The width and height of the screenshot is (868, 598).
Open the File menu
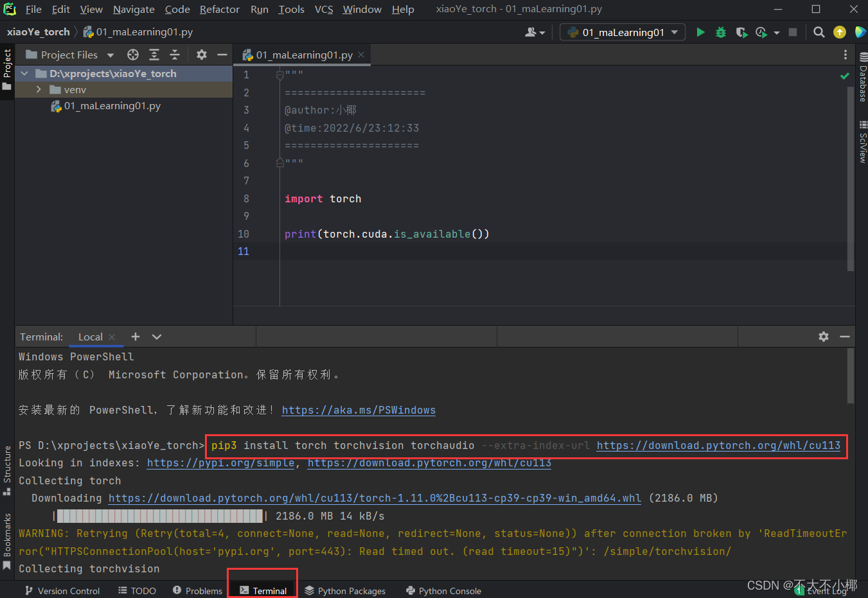point(33,9)
